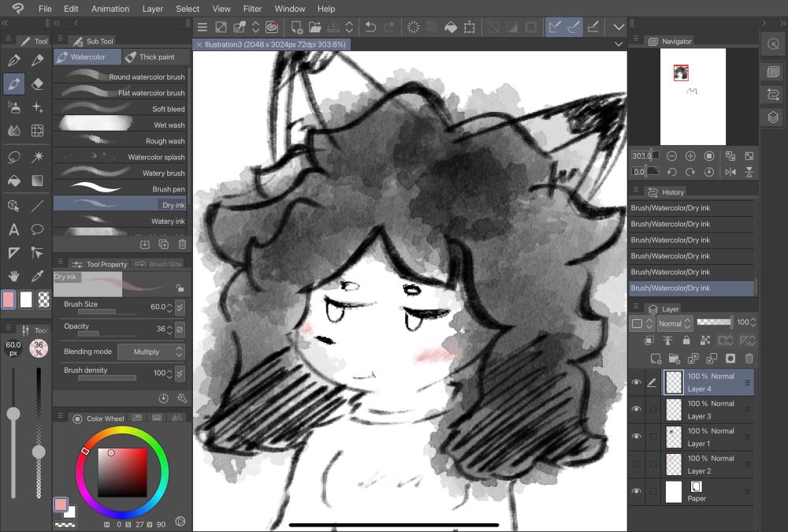Open Blending mode Multiply dropdown
This screenshot has width=788, height=532.
click(x=151, y=352)
